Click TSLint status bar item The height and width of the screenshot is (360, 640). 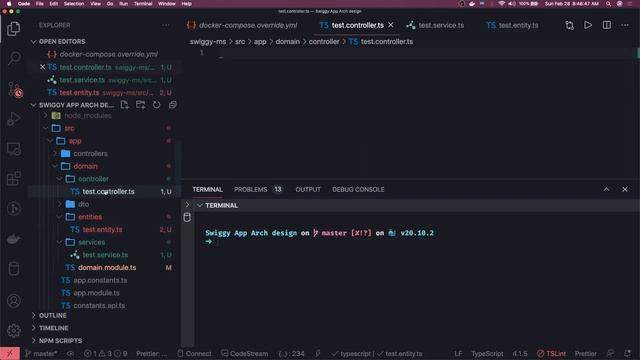pos(551,353)
